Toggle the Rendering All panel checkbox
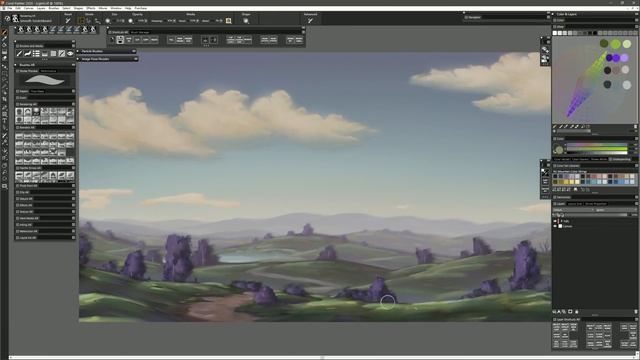The height and width of the screenshot is (360, 640). coord(18,104)
